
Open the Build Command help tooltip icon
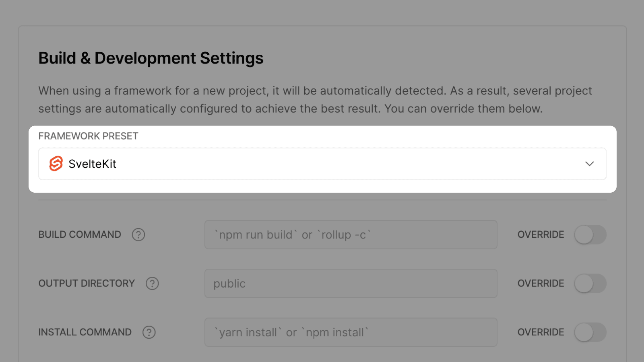pyautogui.click(x=138, y=234)
